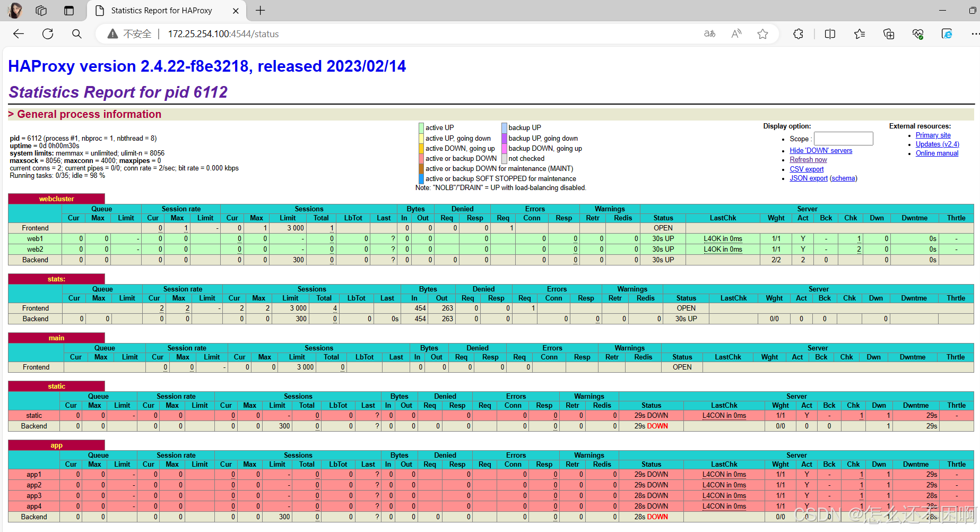Image resolution: width=980 pixels, height=532 pixels.
Task: Click the Refresh now link
Action: (808, 160)
